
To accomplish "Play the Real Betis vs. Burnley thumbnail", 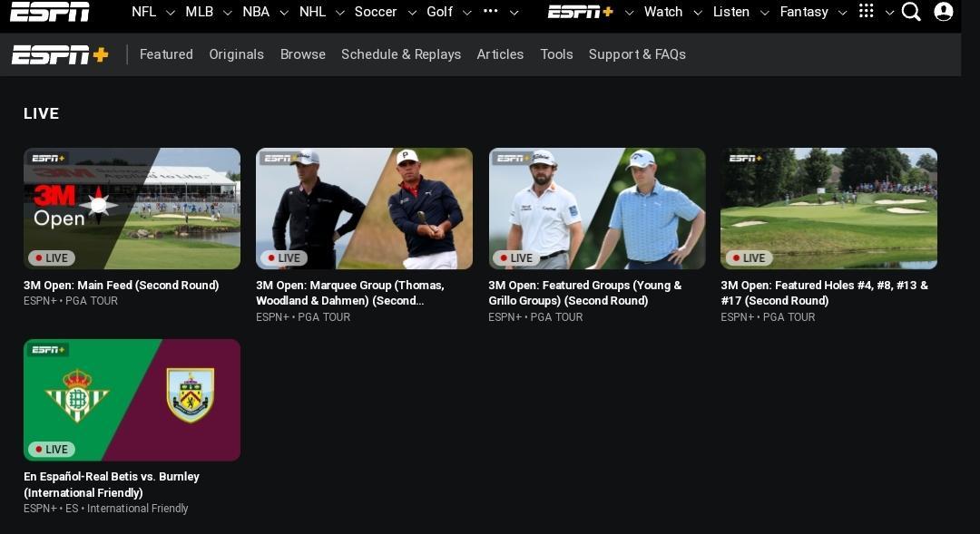I will point(132,400).
